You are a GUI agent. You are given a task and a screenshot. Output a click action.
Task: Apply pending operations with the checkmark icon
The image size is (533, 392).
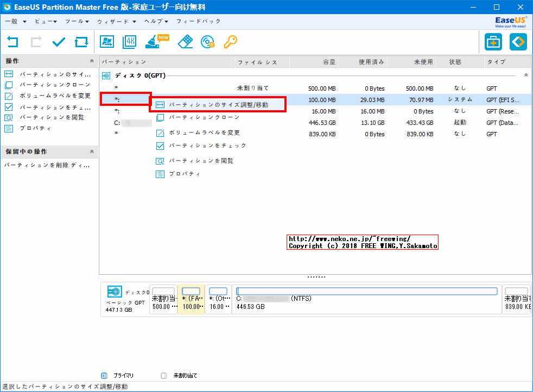[x=58, y=42]
